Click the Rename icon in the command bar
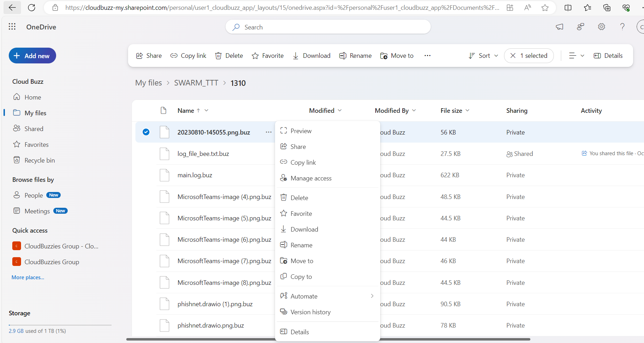Screen dimensions: 644x343 point(342,55)
